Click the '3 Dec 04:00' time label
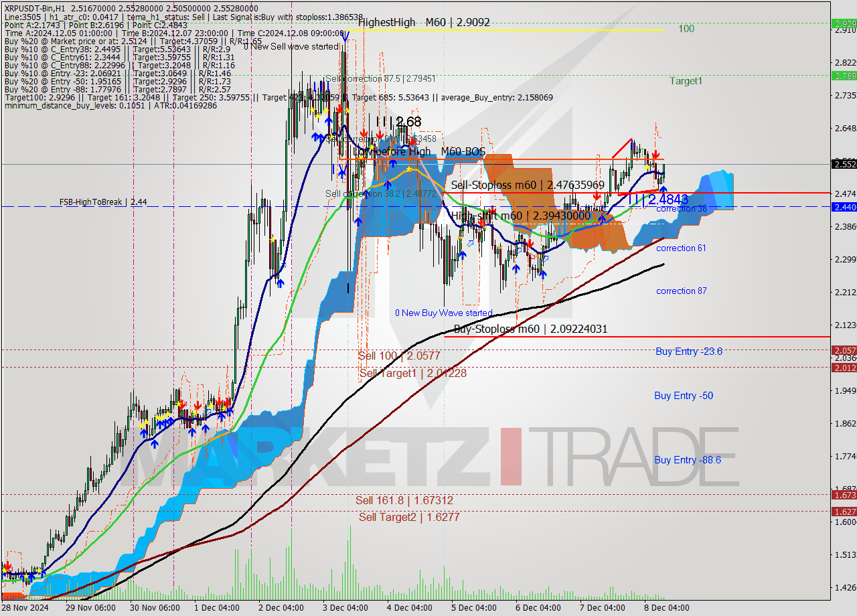The height and width of the screenshot is (616, 857). [345, 607]
